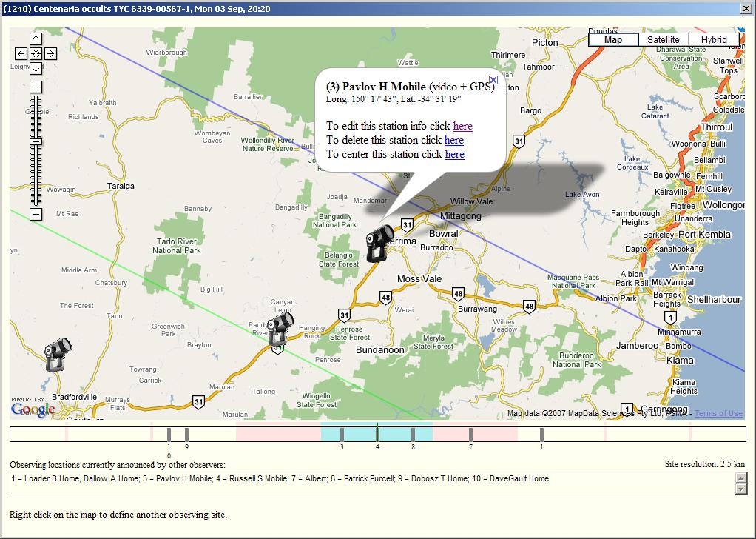The image size is (756, 539).
Task: Click the 'Tarlo River National Park' label
Action: point(177,246)
